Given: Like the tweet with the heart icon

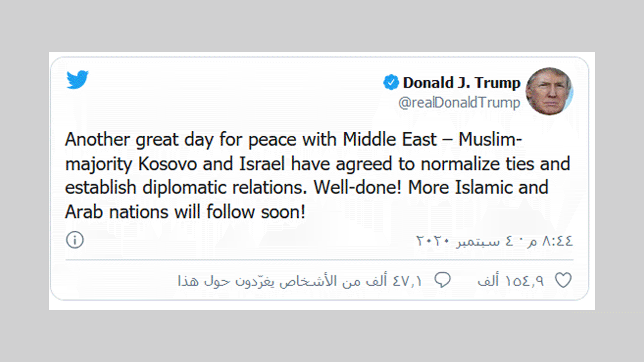Looking at the screenshot, I should click(x=563, y=280).
